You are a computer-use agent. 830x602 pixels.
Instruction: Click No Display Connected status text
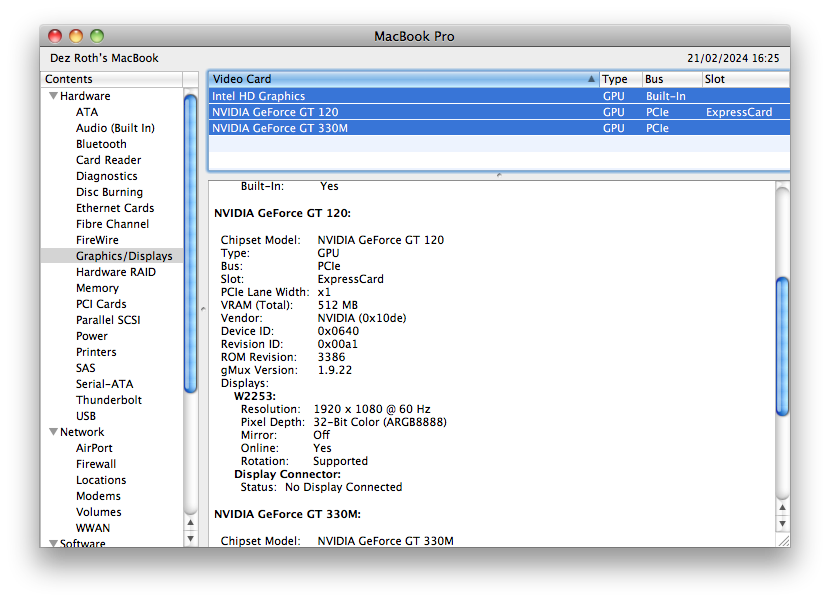344,487
